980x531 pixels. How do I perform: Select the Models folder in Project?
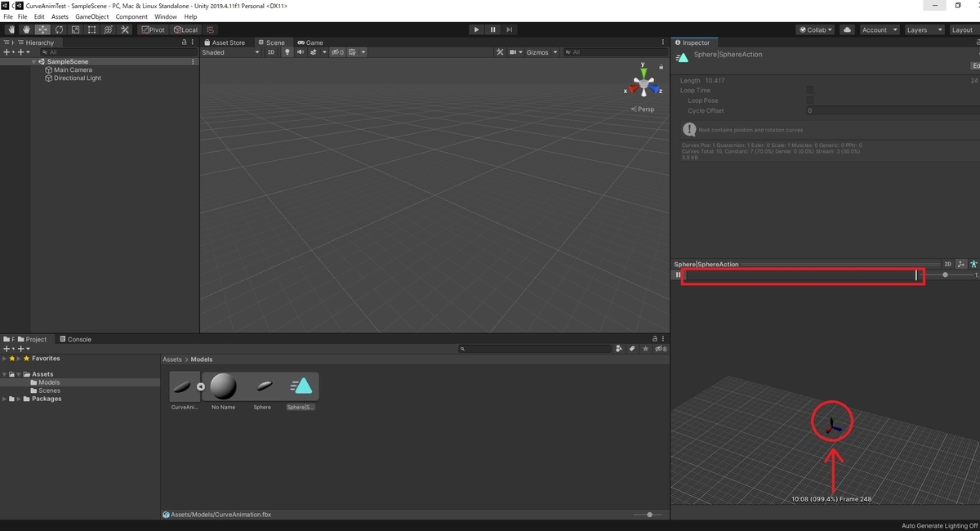49,382
